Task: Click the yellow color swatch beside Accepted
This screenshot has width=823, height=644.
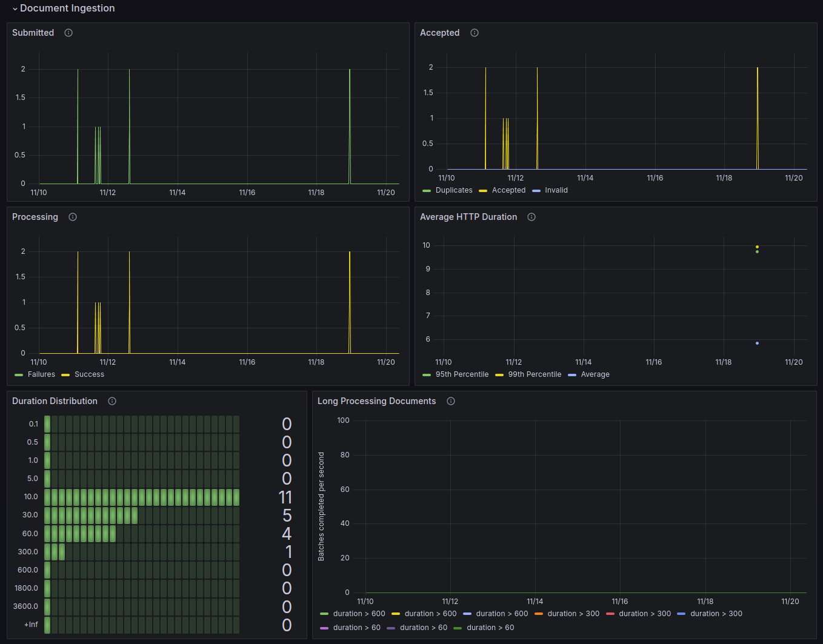Action: click(482, 190)
